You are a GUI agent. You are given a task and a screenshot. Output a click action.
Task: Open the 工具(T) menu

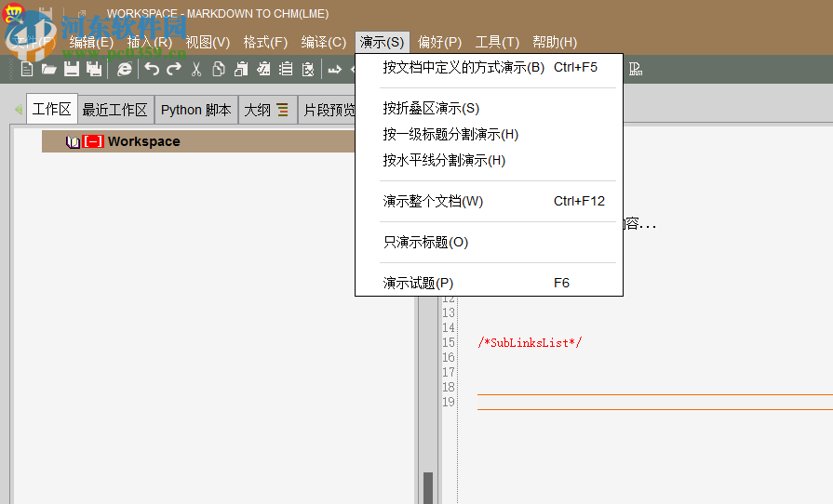(x=497, y=42)
